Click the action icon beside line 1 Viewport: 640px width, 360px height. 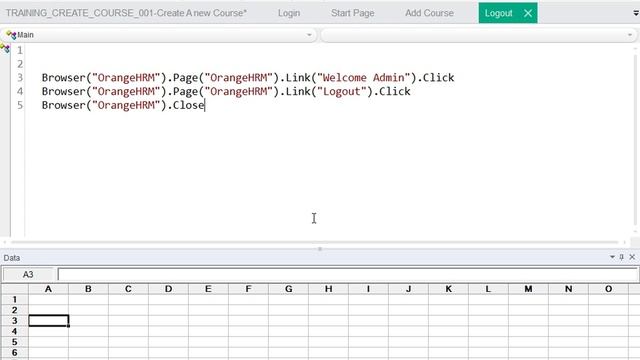5,49
